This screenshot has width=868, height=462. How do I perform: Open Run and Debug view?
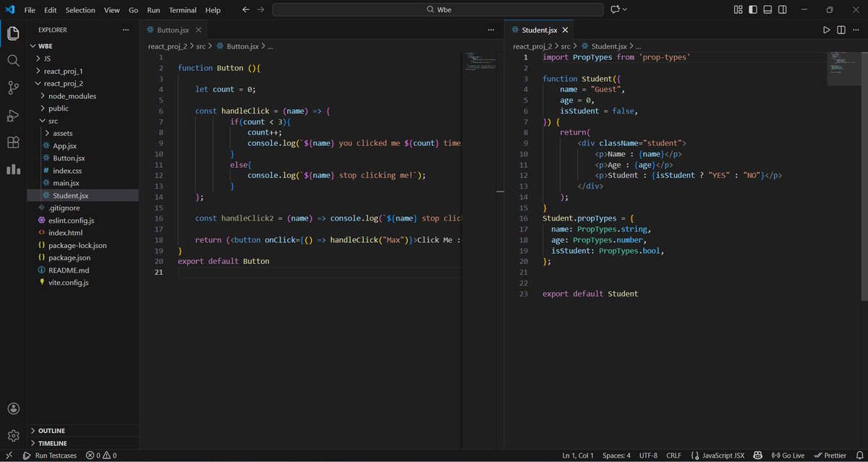(x=13, y=116)
